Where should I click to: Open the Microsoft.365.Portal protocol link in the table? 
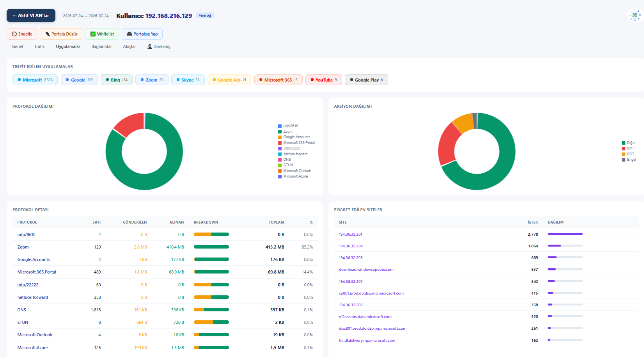37,272
